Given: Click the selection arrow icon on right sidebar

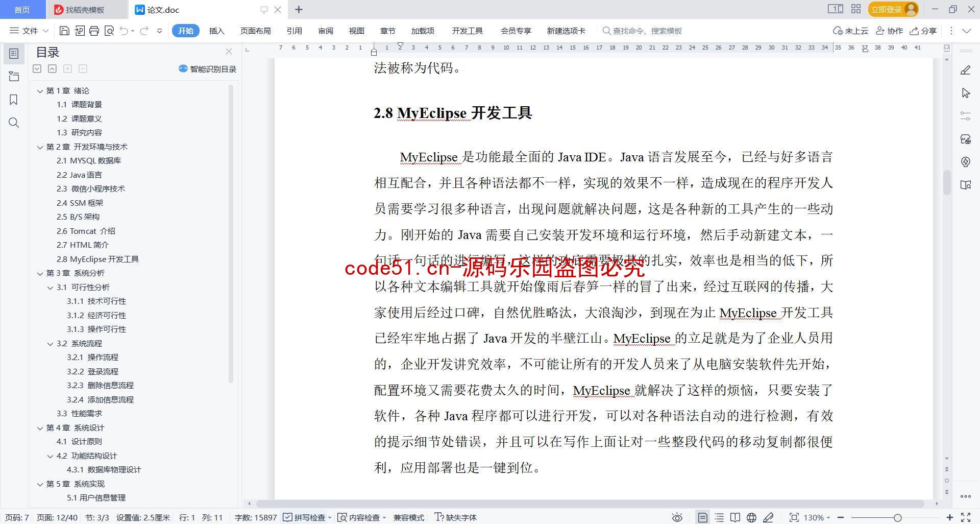Looking at the screenshot, I should 966,93.
